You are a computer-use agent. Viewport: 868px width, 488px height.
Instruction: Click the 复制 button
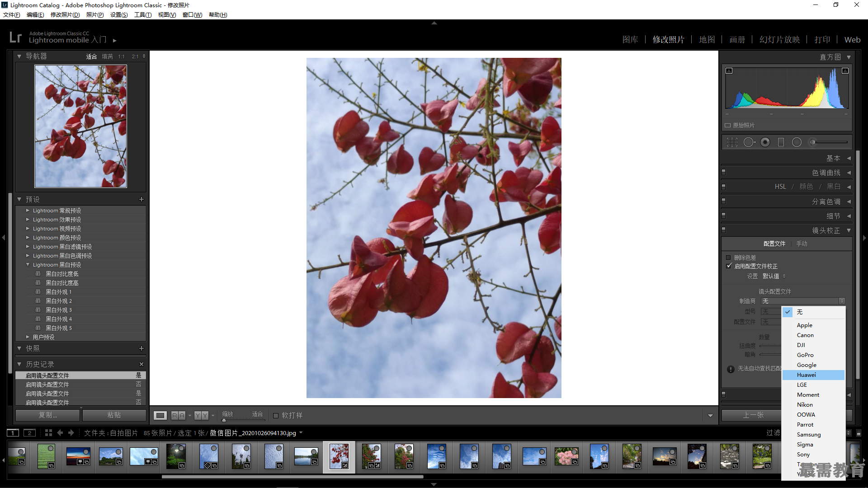pyautogui.click(x=48, y=415)
